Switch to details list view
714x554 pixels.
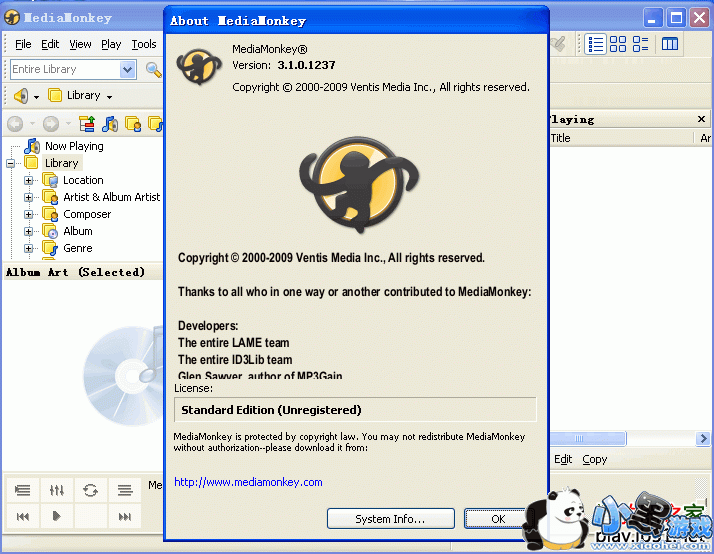596,44
